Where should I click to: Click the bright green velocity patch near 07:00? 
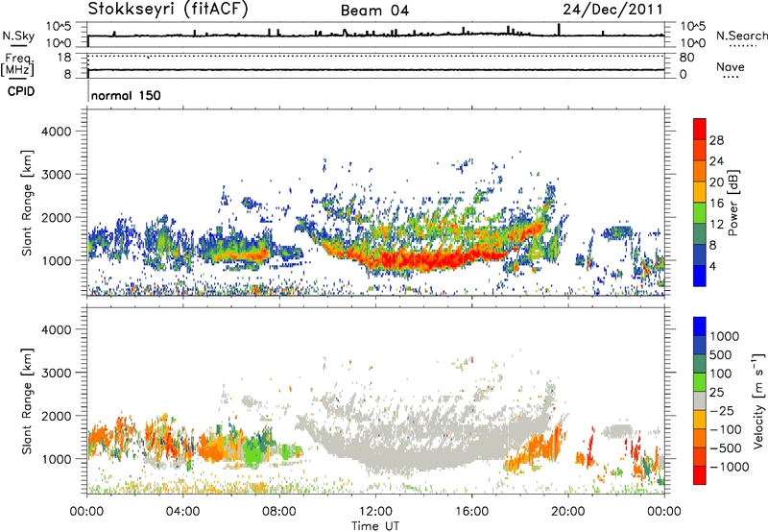(x=253, y=450)
